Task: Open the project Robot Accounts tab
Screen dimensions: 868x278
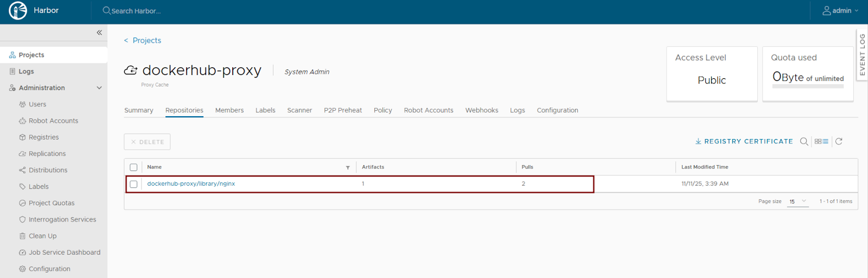Action: click(x=429, y=110)
